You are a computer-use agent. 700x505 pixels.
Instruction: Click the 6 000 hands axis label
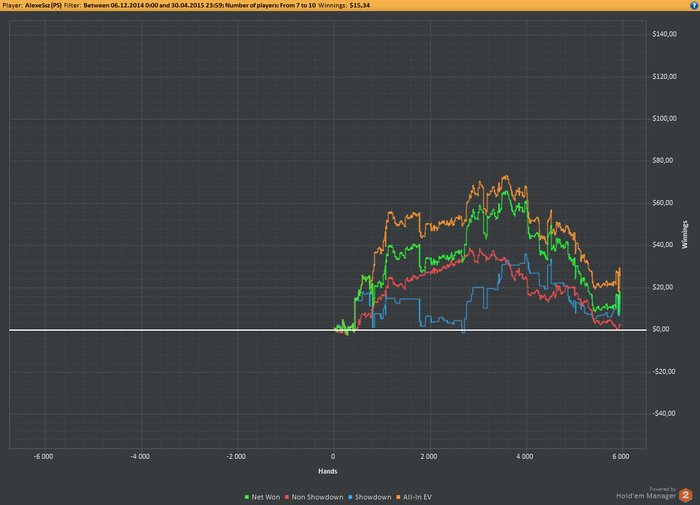(x=621, y=456)
